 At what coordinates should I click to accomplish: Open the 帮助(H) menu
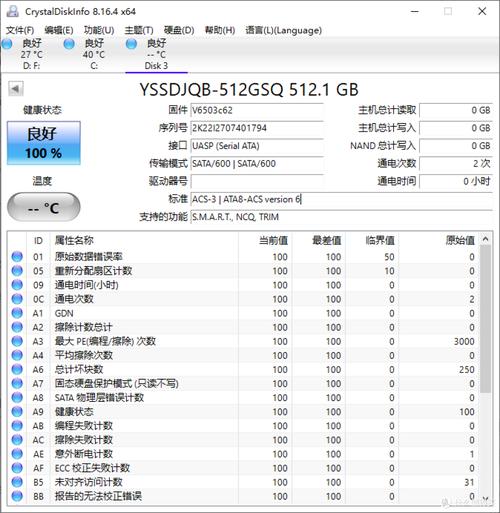(220, 30)
